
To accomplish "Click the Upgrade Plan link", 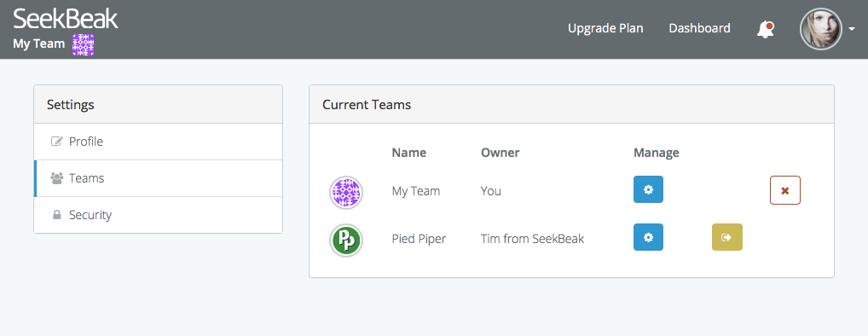I will (x=605, y=28).
